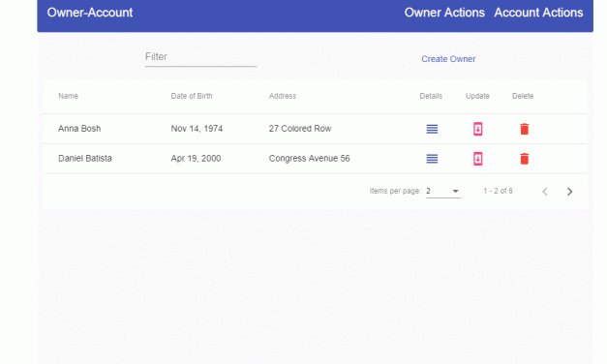The width and height of the screenshot is (607, 364).
Task: Sort by the Address column header
Action: click(x=283, y=96)
